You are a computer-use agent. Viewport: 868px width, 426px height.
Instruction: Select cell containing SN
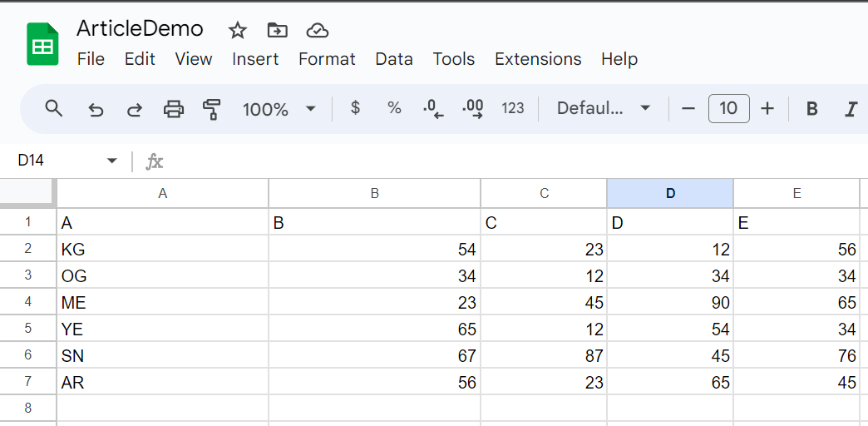tap(162, 355)
